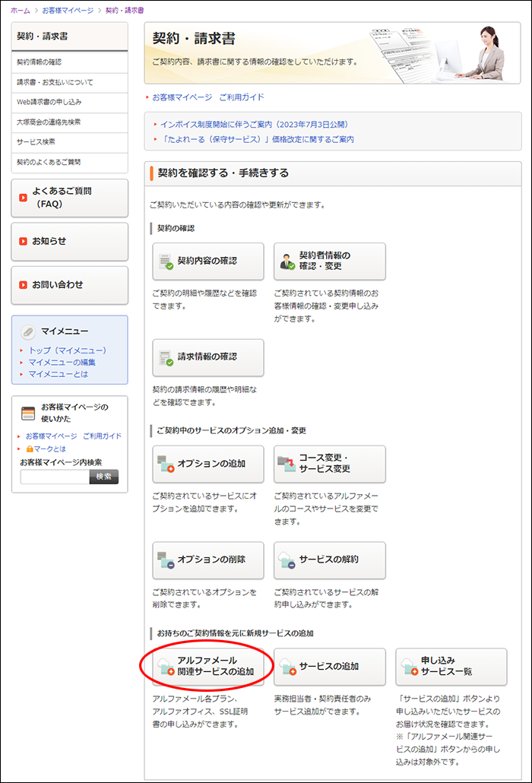
Task: Open 契約情報の確認 in sidebar menu
Action: point(69,62)
